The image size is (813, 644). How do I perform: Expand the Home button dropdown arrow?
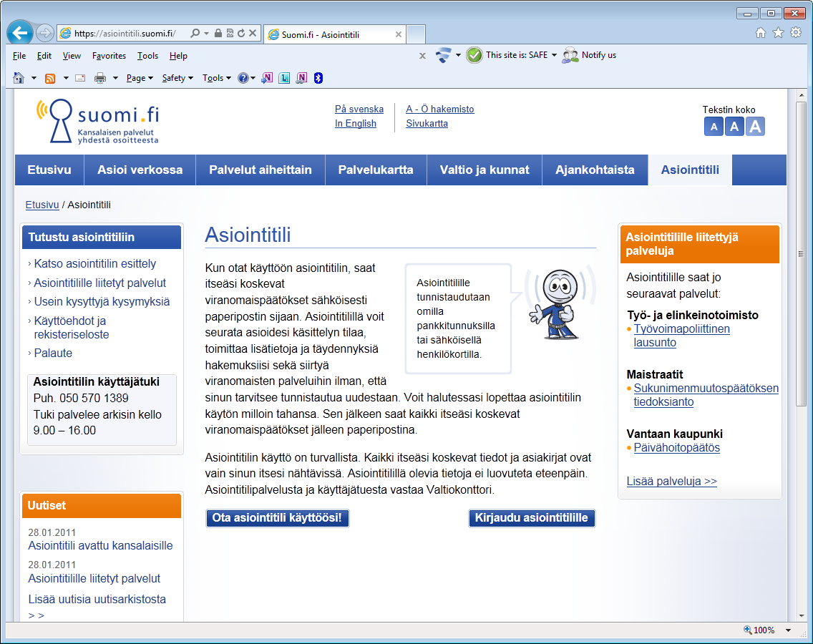(x=34, y=78)
